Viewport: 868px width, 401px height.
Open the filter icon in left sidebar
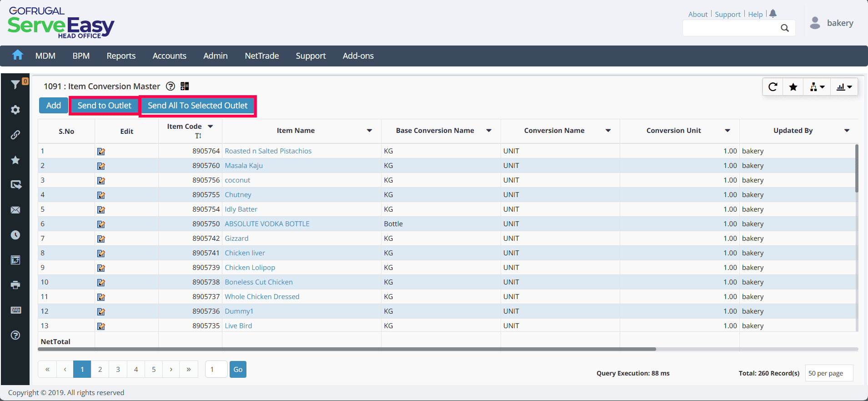(15, 84)
